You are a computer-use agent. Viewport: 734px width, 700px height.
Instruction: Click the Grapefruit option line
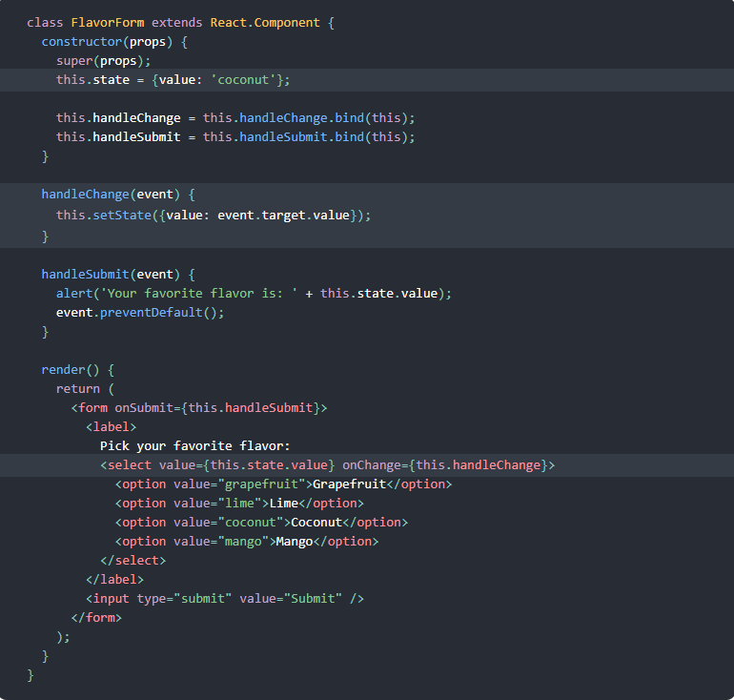click(284, 484)
